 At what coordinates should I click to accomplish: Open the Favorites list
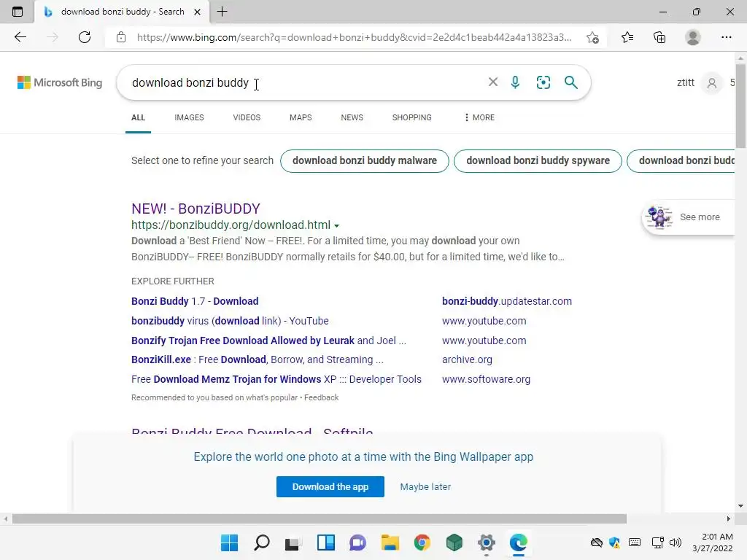coord(627,37)
